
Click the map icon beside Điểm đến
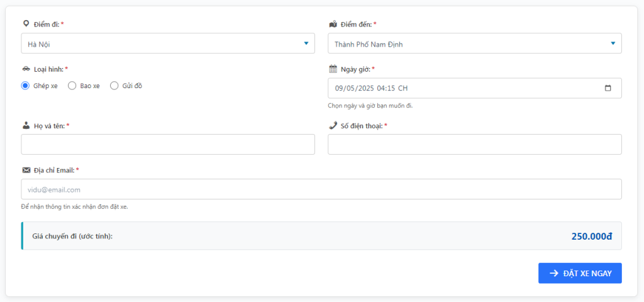tap(333, 25)
